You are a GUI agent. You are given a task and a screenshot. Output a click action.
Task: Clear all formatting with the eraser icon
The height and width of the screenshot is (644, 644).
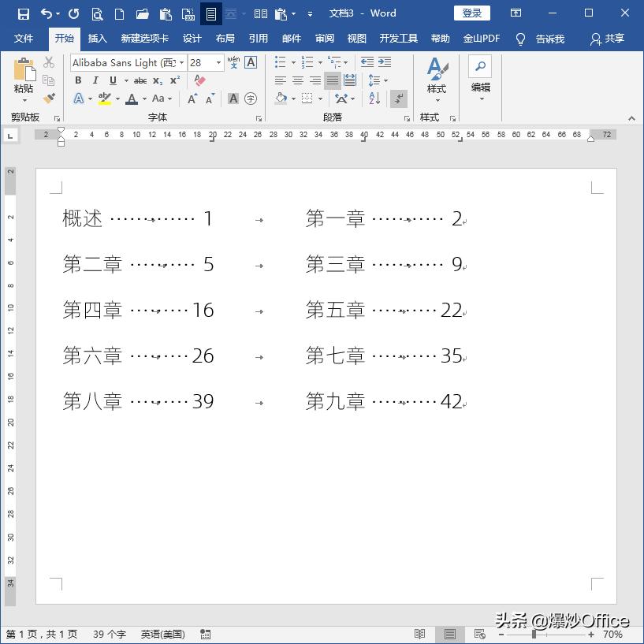pyautogui.click(x=199, y=80)
